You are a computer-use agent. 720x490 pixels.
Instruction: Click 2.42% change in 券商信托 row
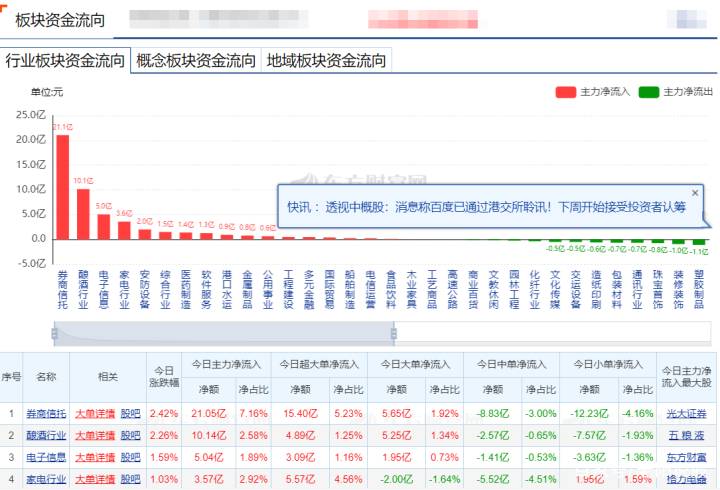click(x=164, y=413)
